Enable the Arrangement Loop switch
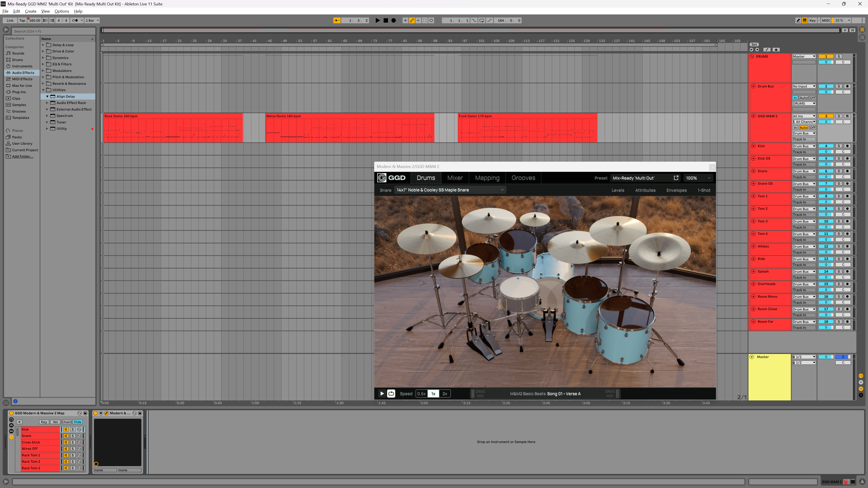868x488 pixels. (482, 21)
